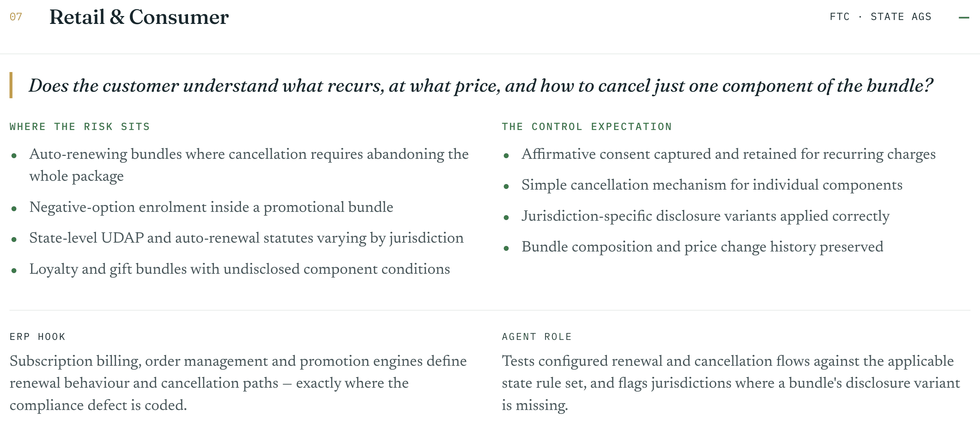
Task: Click the Affirmative consent captured bullet
Action: click(728, 154)
